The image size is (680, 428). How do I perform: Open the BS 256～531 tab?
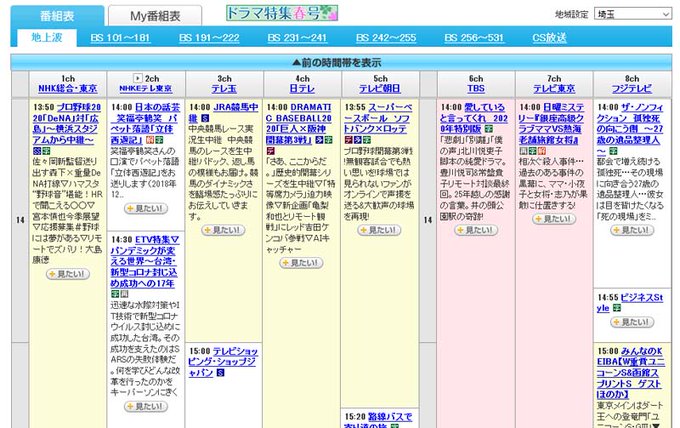pos(474,38)
